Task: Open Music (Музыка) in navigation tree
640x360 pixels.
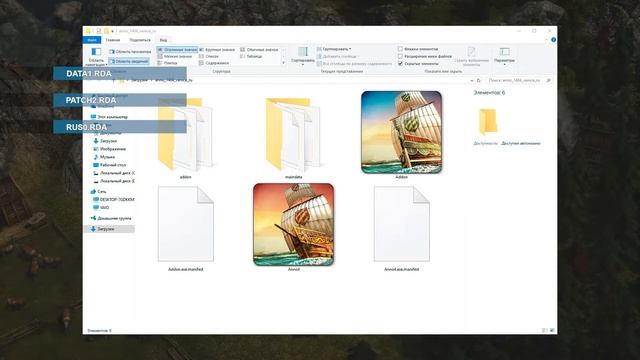Action: pyautogui.click(x=104, y=157)
